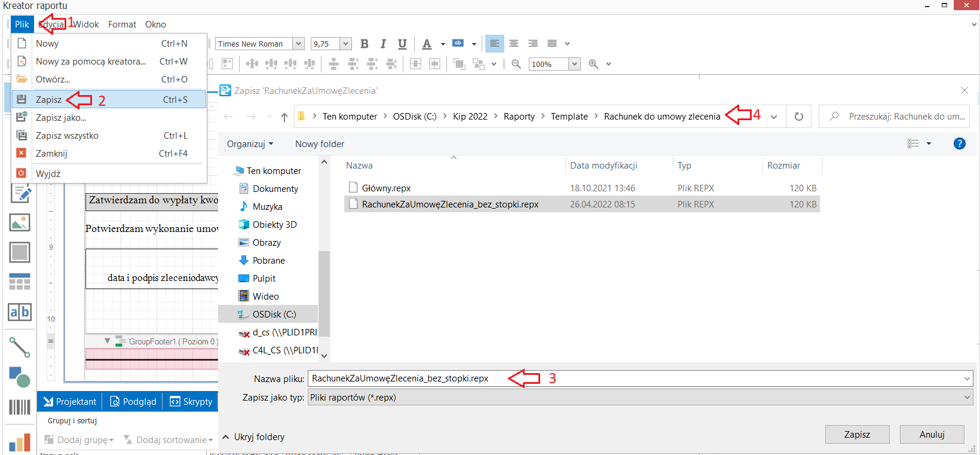Refresh the folder view in save dialog
This screenshot has width=980, height=455.
point(799,117)
